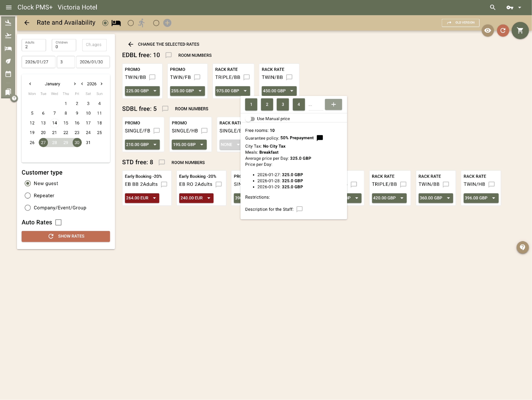Check the Auto Rates checkbox
Image resolution: width=532 pixels, height=400 pixels.
tap(58, 222)
